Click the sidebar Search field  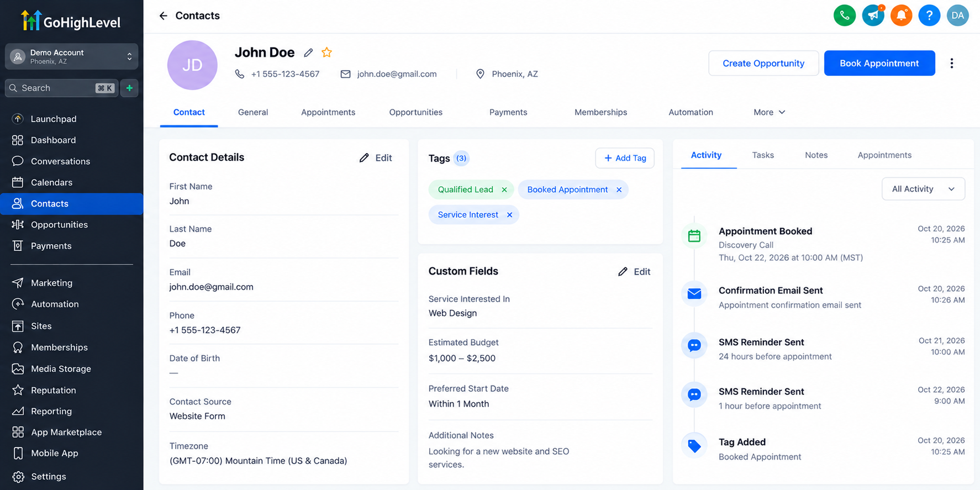pyautogui.click(x=61, y=88)
